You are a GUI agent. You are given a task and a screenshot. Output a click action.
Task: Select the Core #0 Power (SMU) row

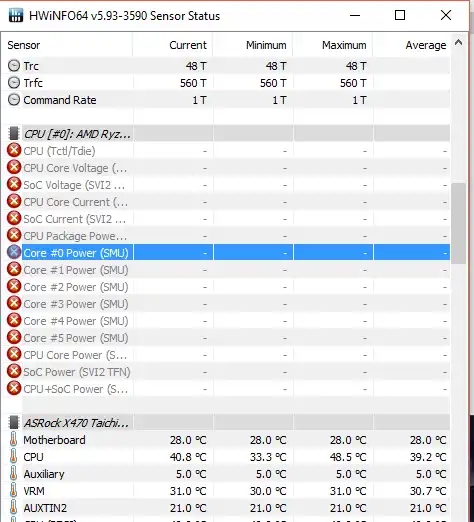point(228,253)
